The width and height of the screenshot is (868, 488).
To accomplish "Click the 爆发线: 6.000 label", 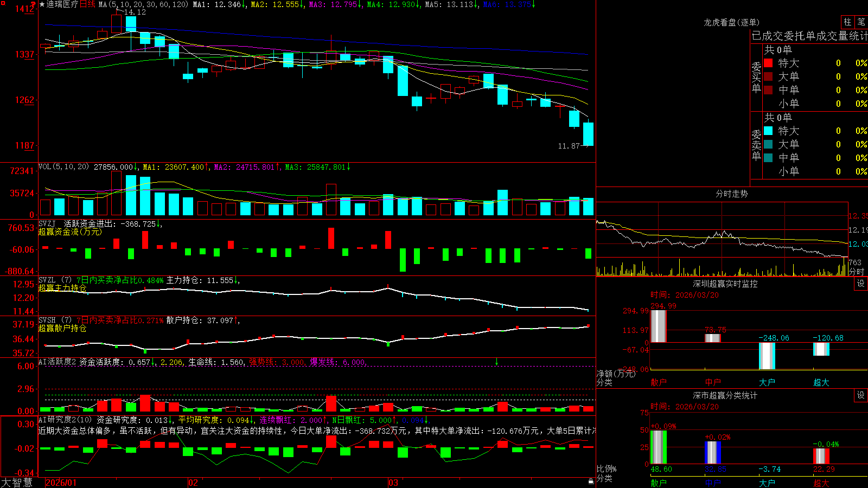I will [x=338, y=362].
